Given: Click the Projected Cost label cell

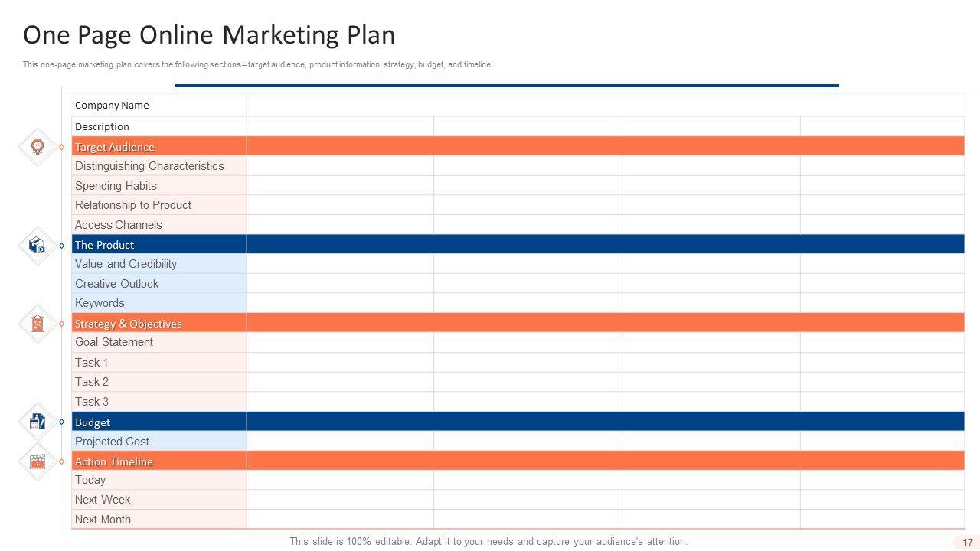Looking at the screenshot, I should [113, 442].
